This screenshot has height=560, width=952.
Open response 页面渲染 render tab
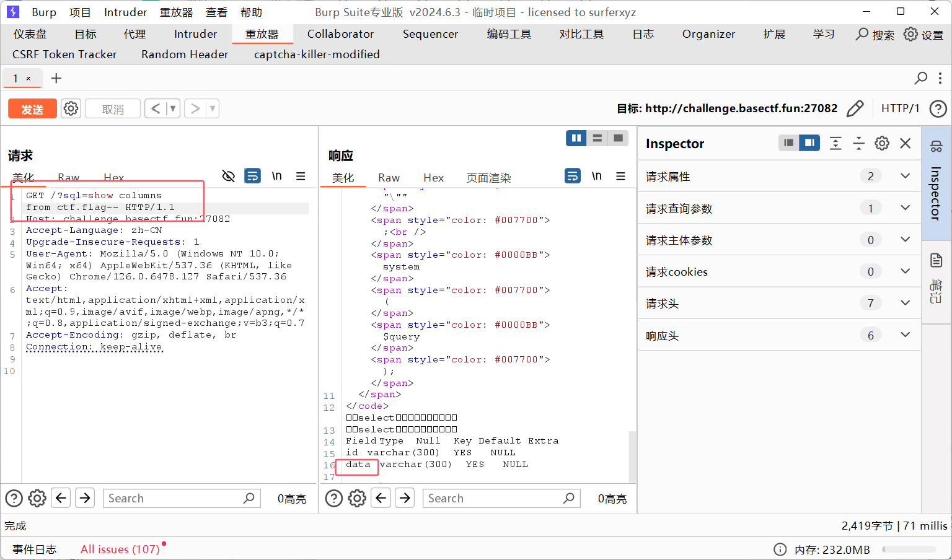coord(488,178)
